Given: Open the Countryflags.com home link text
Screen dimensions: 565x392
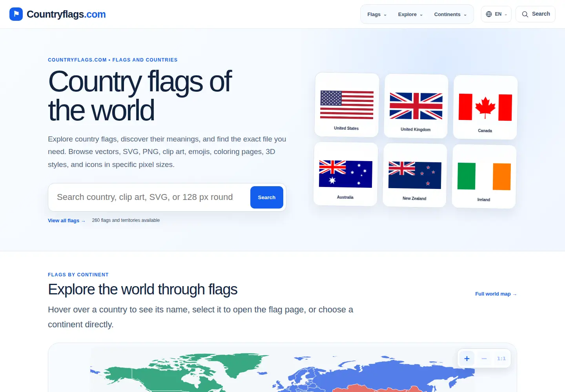Looking at the screenshot, I should pyautogui.click(x=66, y=14).
